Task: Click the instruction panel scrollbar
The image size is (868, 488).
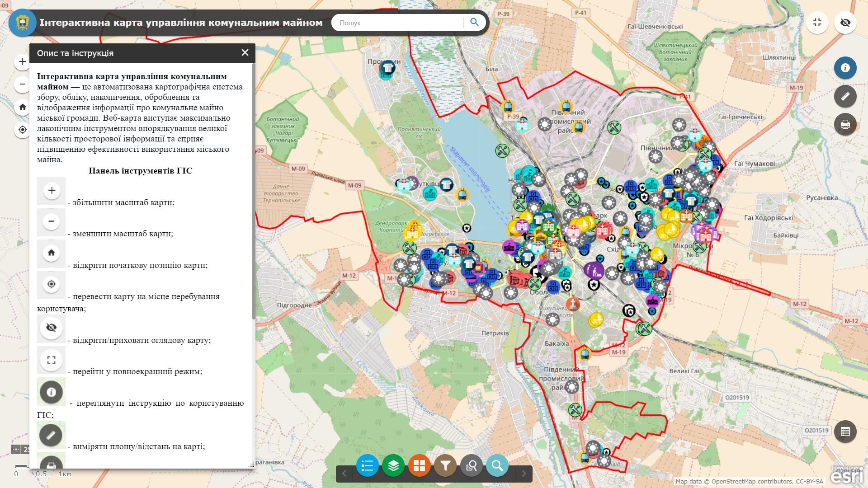Action: (253, 190)
